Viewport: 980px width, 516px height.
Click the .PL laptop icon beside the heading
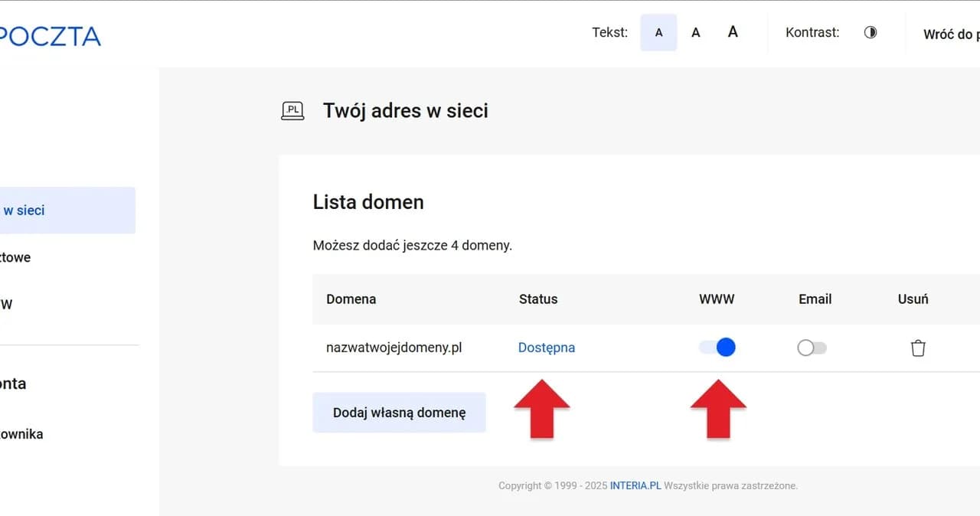(292, 111)
